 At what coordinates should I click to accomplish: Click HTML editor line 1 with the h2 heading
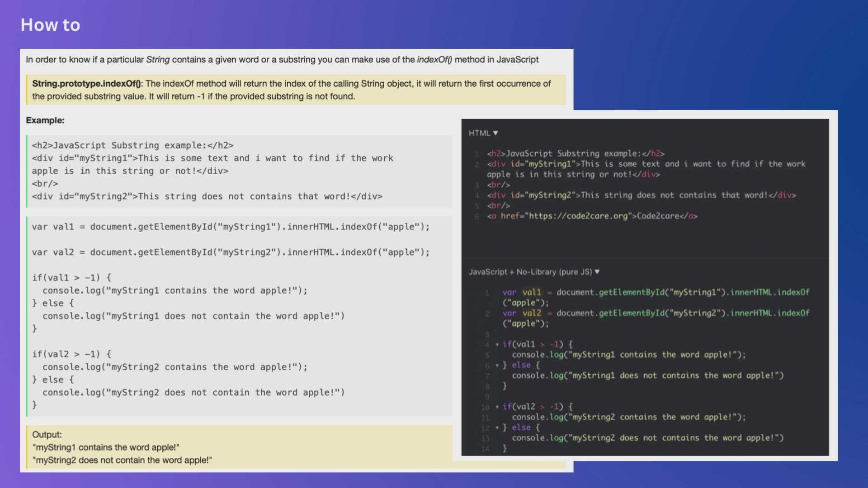576,154
